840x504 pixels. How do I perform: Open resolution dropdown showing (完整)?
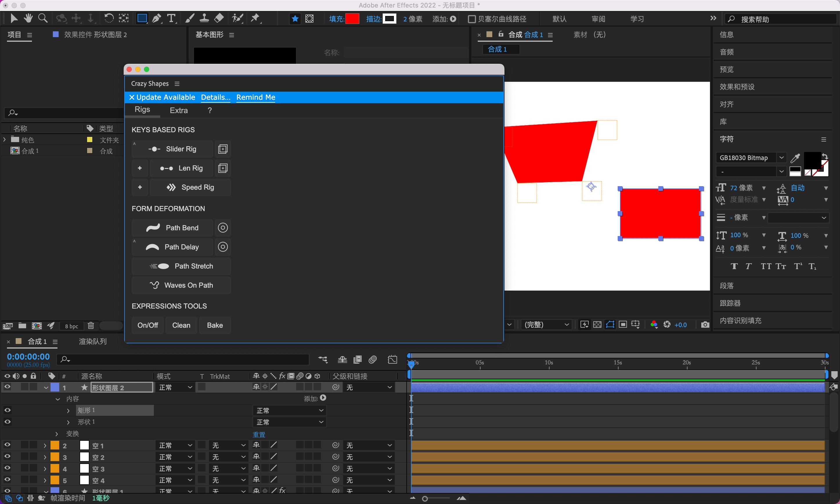[546, 325]
